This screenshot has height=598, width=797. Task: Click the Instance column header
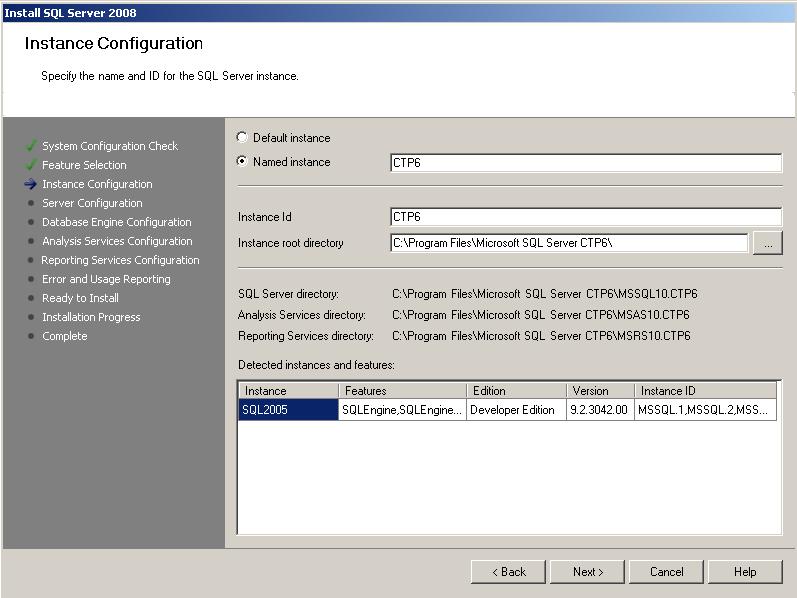pyautogui.click(x=288, y=391)
